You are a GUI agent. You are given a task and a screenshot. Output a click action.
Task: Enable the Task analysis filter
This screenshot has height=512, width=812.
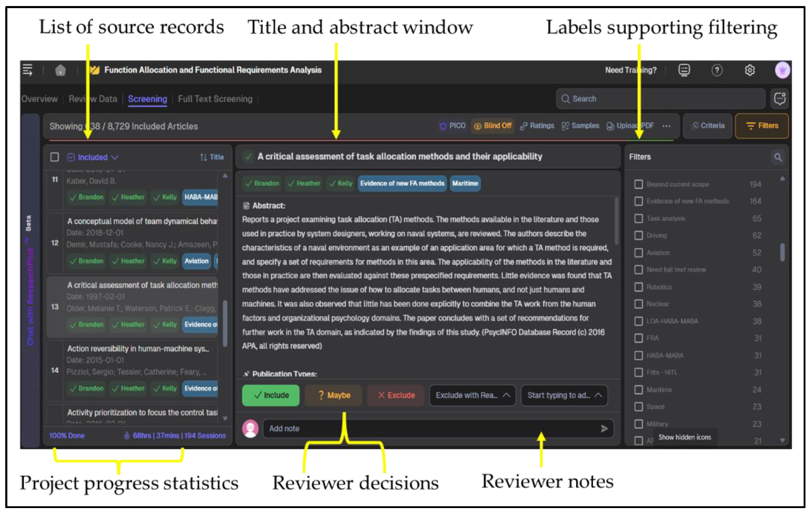[x=638, y=219]
